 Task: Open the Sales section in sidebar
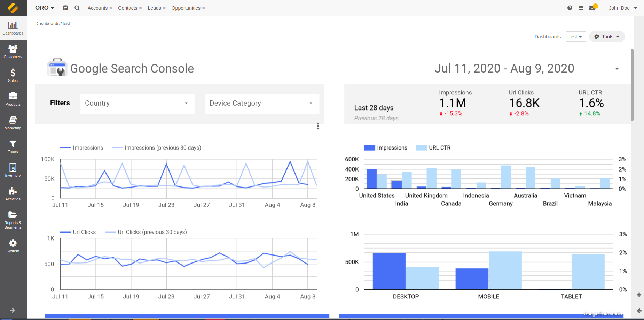pyautogui.click(x=13, y=75)
